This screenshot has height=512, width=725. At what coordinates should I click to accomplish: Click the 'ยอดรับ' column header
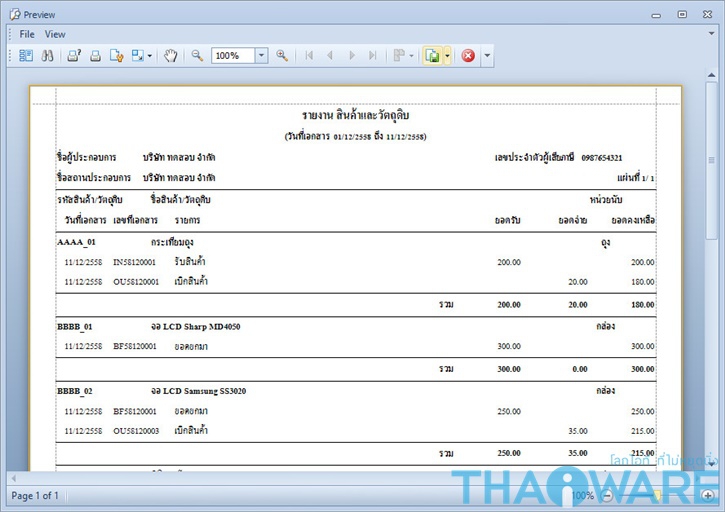[x=507, y=221]
